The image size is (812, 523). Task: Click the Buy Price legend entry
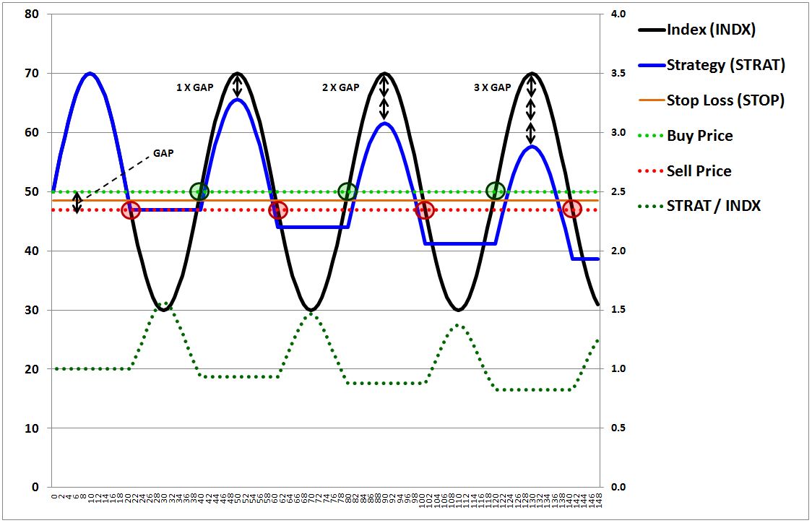pos(699,136)
